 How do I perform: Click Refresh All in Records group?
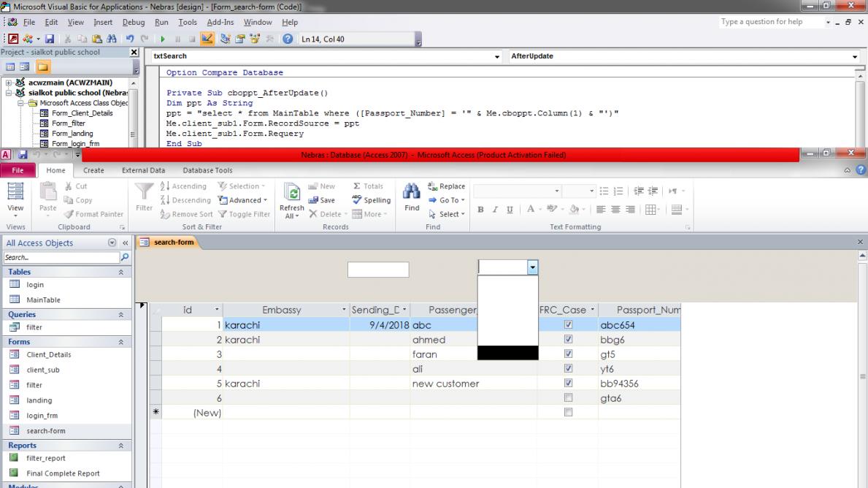292,201
